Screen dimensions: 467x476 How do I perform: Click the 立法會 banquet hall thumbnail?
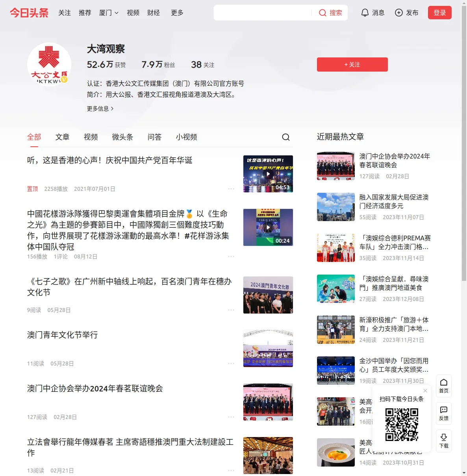coord(268,456)
